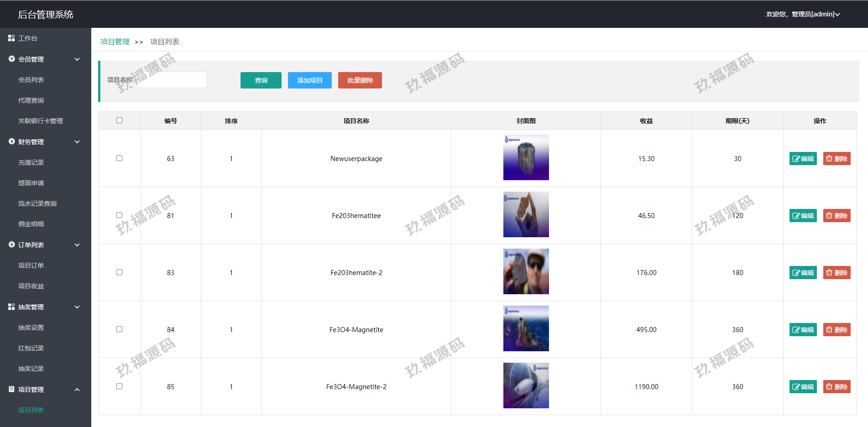868x427 pixels.
Task: Click the 工作台 dashboard icon in sidebar
Action: [x=11, y=38]
